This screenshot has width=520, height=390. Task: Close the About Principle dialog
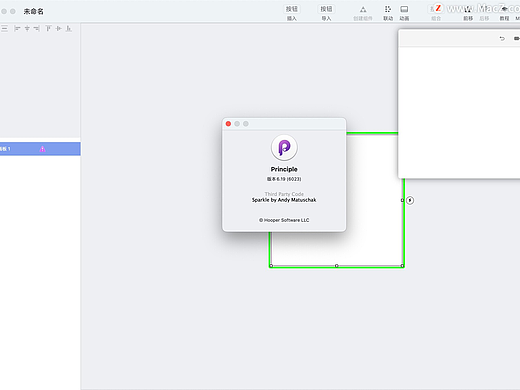pos(228,124)
